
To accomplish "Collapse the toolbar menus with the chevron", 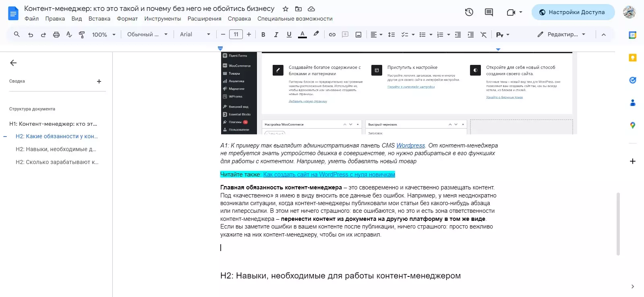I will (x=604, y=35).
